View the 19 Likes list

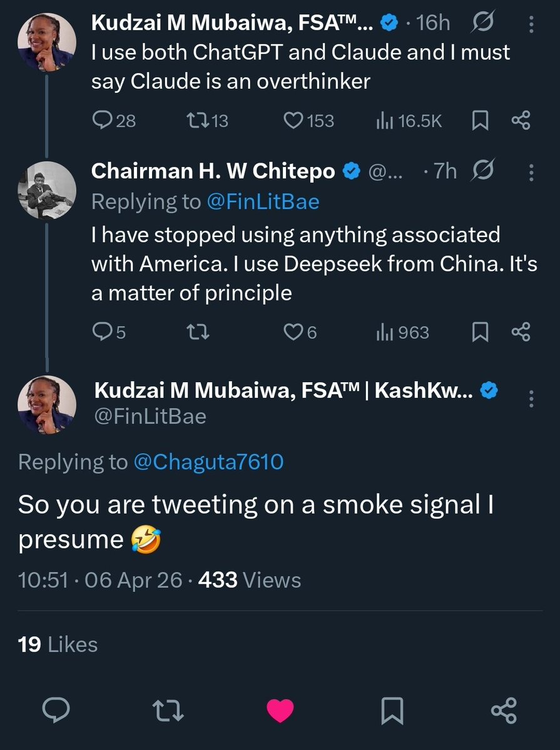[x=58, y=644]
